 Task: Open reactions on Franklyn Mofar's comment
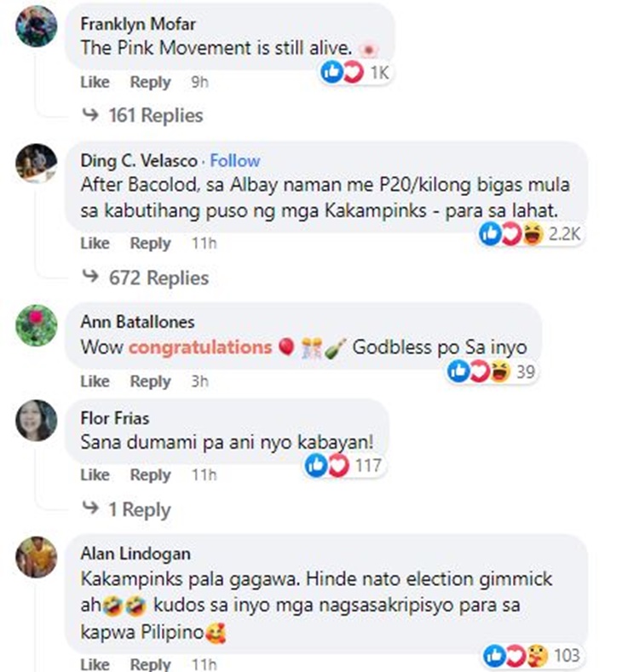[x=355, y=72]
